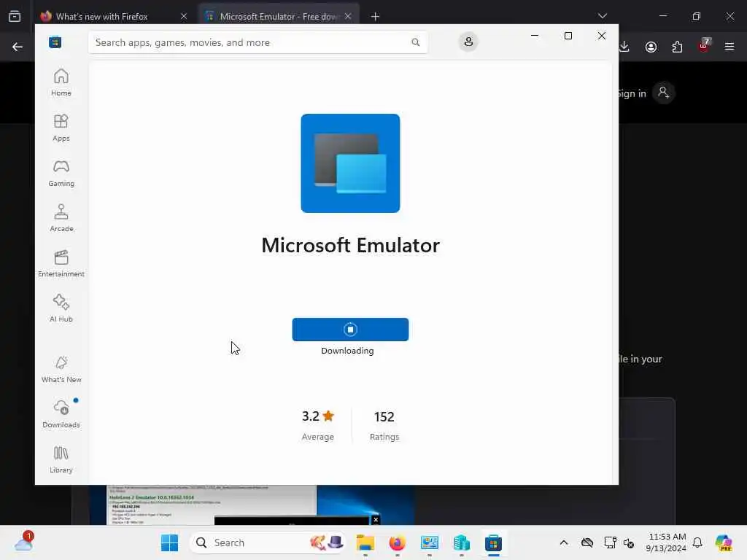Open the taskbar clock and date
The image size is (747, 560).
click(666, 542)
